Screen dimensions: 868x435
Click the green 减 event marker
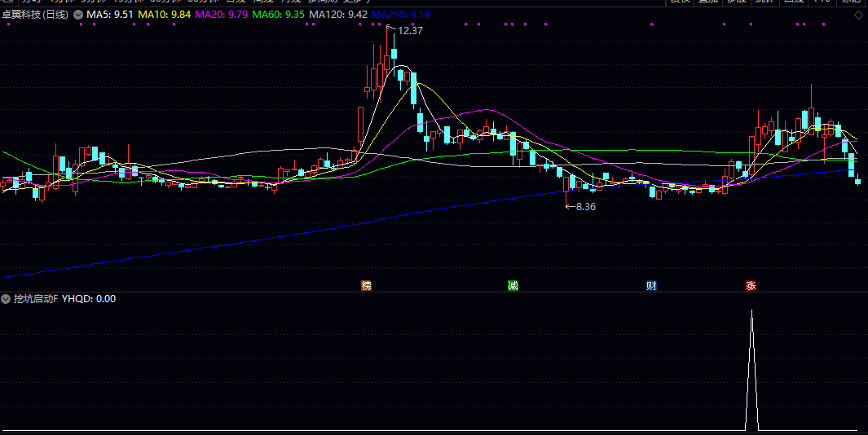tap(513, 286)
